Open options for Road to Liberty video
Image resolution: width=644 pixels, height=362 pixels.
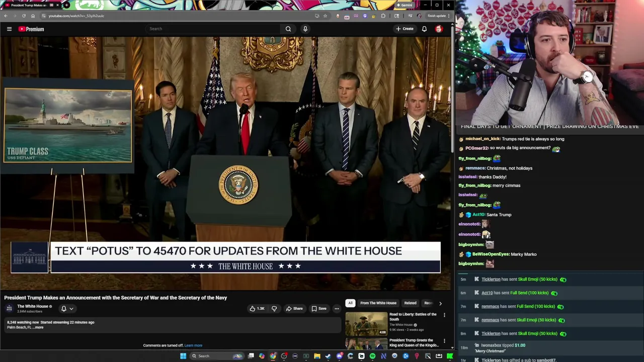point(444,315)
